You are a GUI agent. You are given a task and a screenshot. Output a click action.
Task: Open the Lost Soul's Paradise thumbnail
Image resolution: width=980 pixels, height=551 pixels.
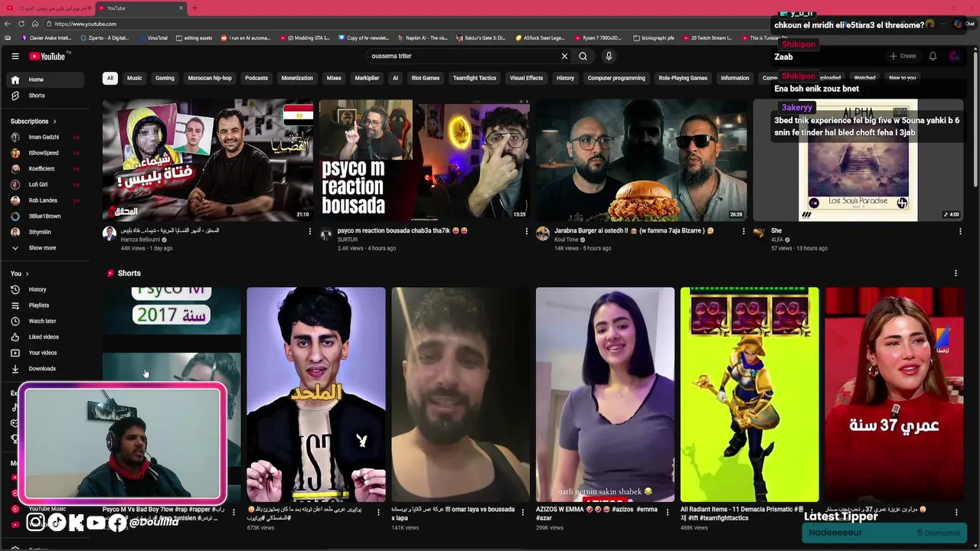pyautogui.click(x=857, y=160)
